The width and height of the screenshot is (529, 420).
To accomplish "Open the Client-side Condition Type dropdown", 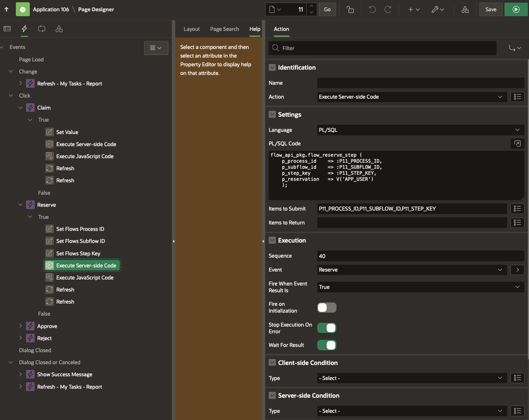I will tap(412, 378).
